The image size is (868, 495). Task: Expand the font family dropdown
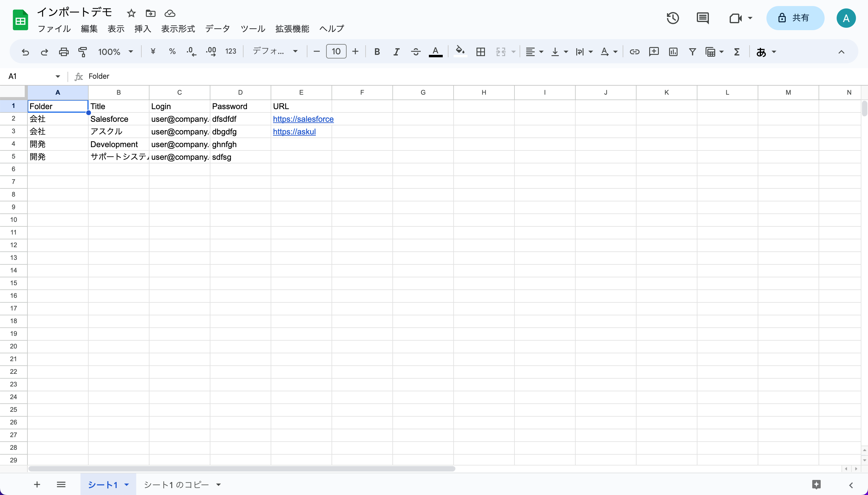click(275, 51)
